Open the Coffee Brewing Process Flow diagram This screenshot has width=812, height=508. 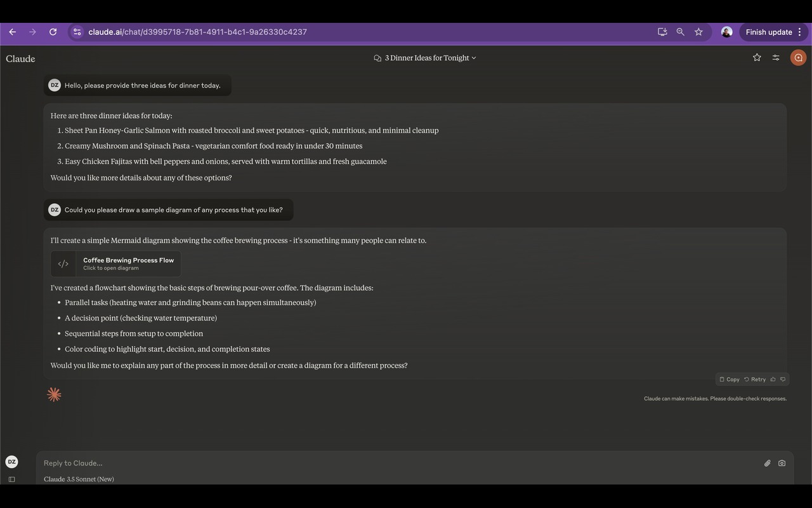coord(115,264)
